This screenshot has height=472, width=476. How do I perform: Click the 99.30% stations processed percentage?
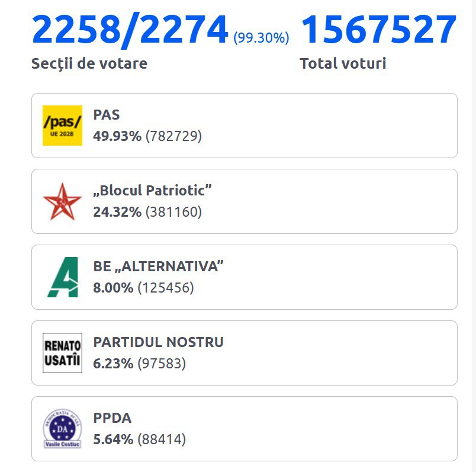[261, 38]
